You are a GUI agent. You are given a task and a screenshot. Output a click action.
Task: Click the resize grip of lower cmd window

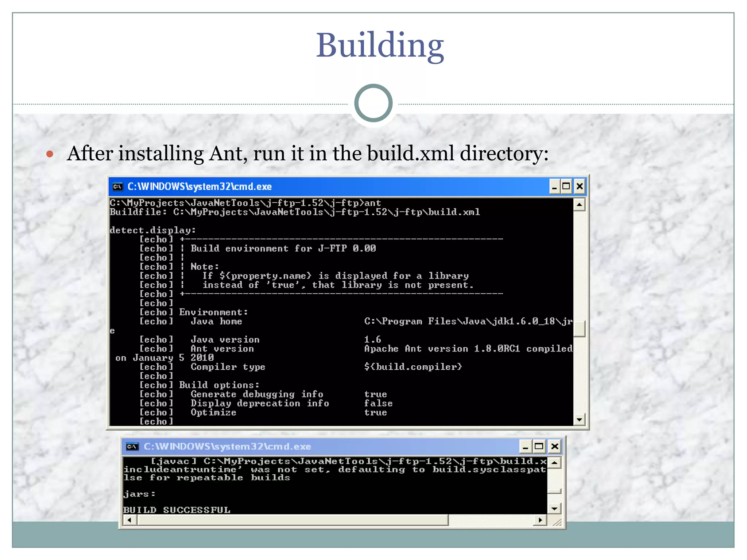tap(557, 522)
